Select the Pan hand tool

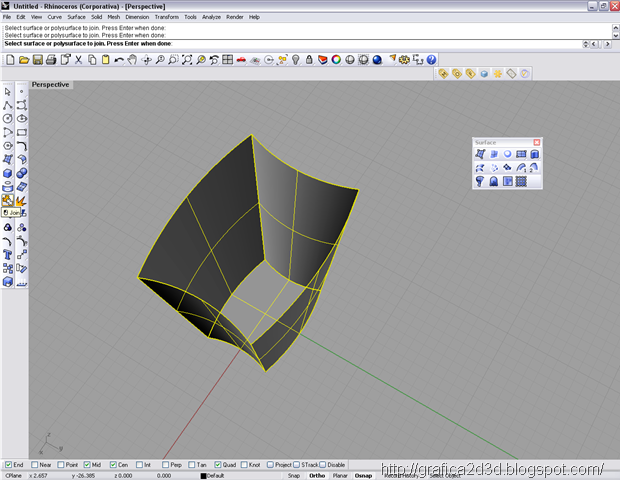[x=132, y=60]
